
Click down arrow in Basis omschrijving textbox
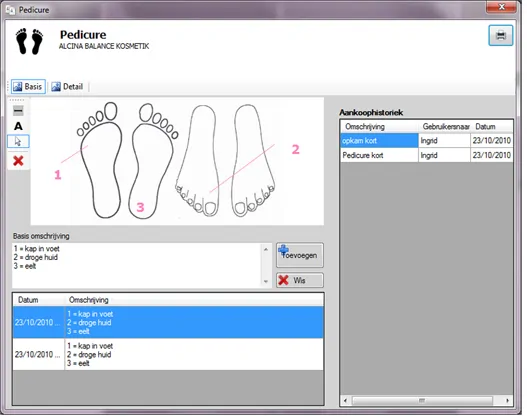tap(266, 282)
